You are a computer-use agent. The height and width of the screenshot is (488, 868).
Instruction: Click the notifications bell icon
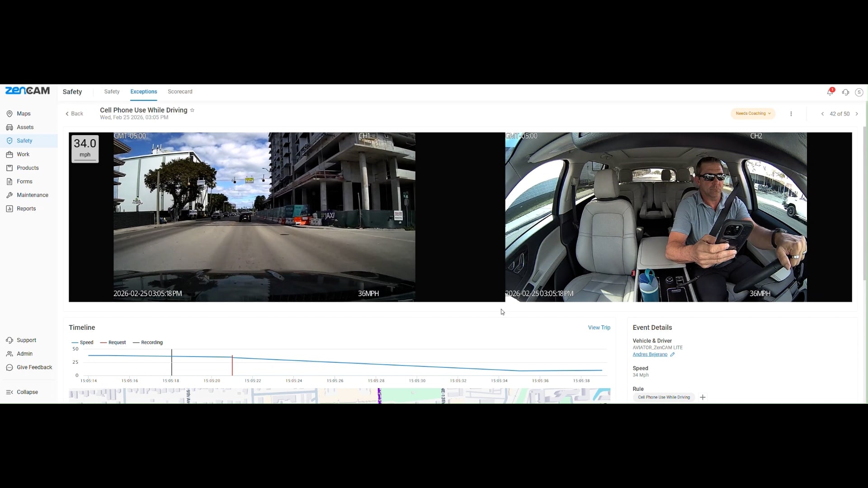(830, 92)
